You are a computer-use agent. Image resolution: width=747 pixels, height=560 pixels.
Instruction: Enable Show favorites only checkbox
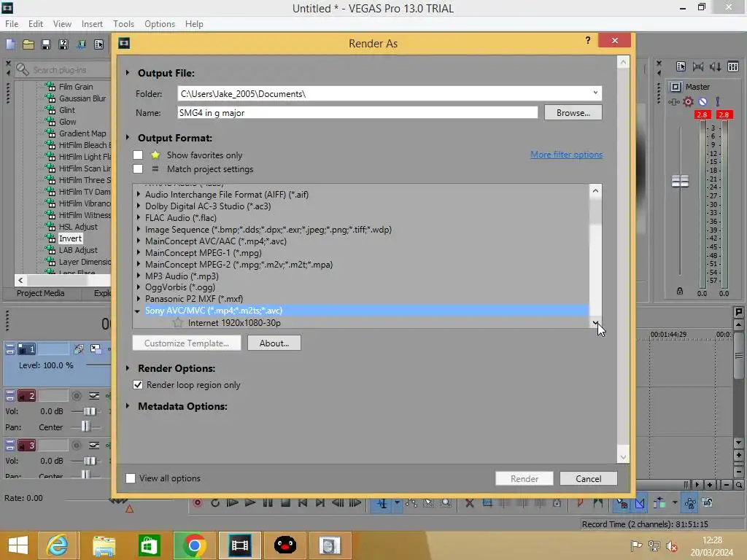[138, 155]
